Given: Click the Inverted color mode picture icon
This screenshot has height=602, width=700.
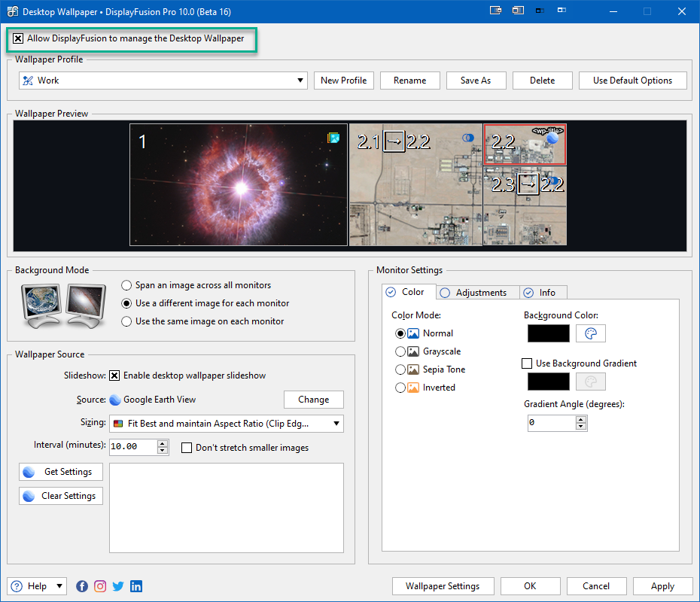Looking at the screenshot, I should click(x=413, y=388).
